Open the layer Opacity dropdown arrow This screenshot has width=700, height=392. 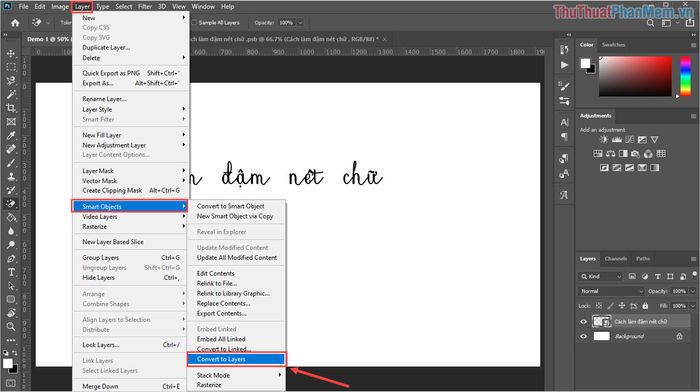[x=692, y=291]
